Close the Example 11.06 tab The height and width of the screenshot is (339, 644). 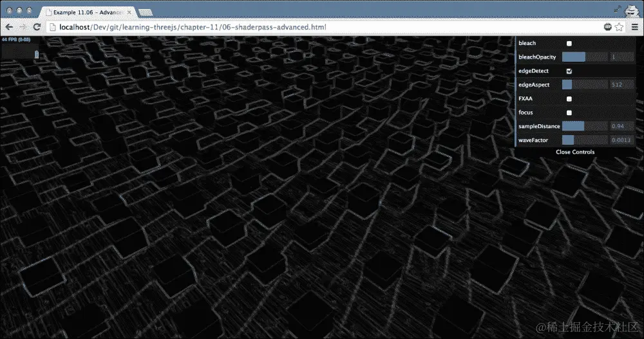click(x=129, y=12)
